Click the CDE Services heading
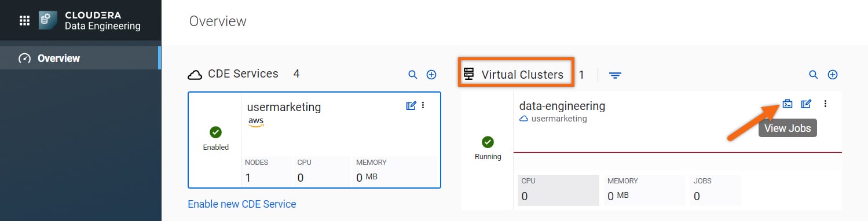Image resolution: width=868 pixels, height=221 pixels. point(243,74)
